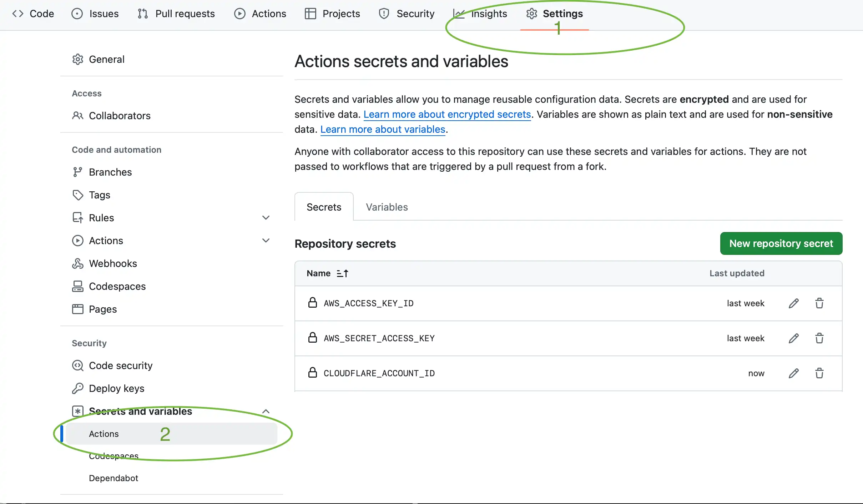Click the lock icon for AWS_ACCESS_KEY_ID
The width and height of the screenshot is (863, 504).
point(312,302)
